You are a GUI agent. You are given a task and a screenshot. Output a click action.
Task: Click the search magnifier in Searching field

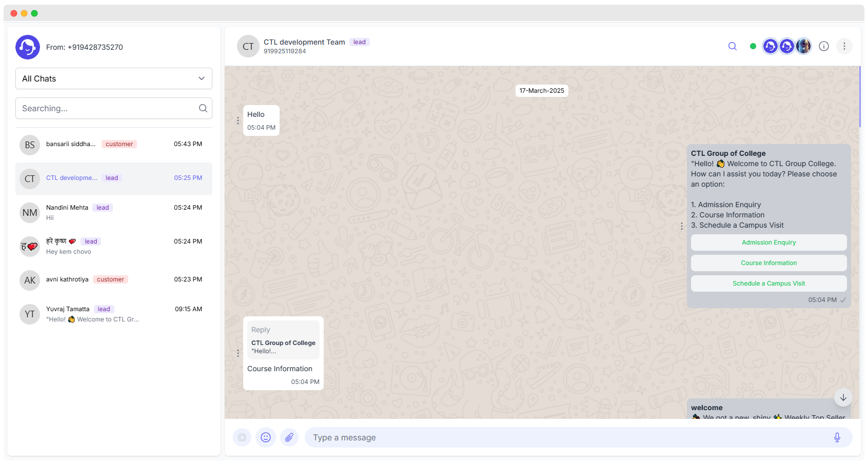tap(203, 108)
